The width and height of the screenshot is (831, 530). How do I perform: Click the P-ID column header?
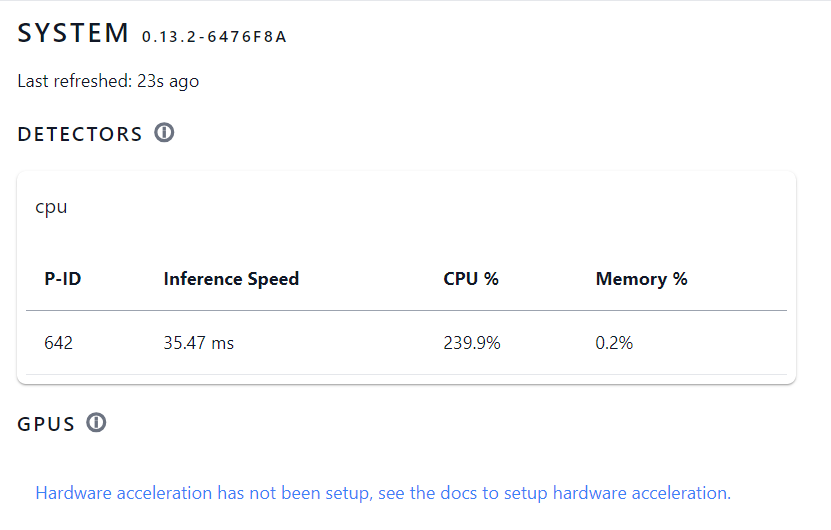click(x=63, y=279)
